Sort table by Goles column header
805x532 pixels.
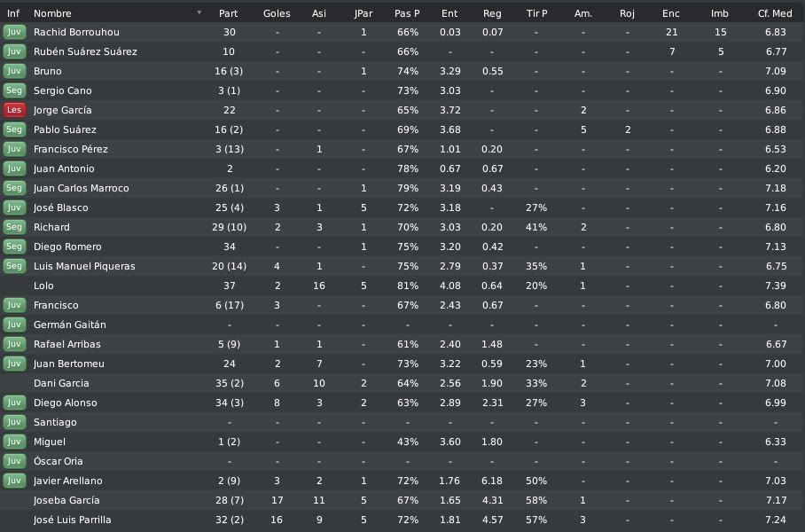pos(277,13)
